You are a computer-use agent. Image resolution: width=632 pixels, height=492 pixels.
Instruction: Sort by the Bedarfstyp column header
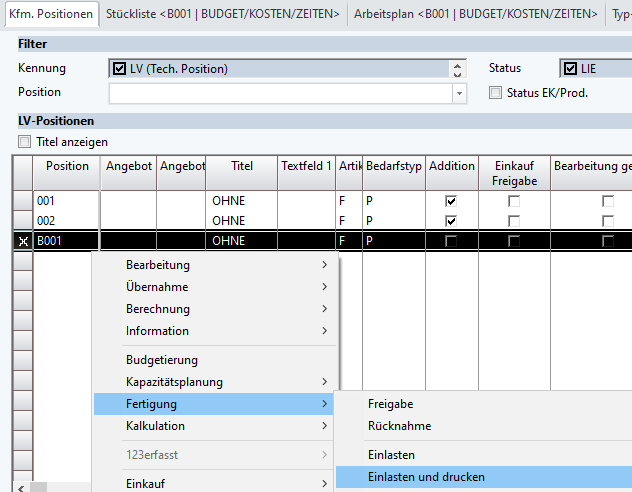pos(394,166)
